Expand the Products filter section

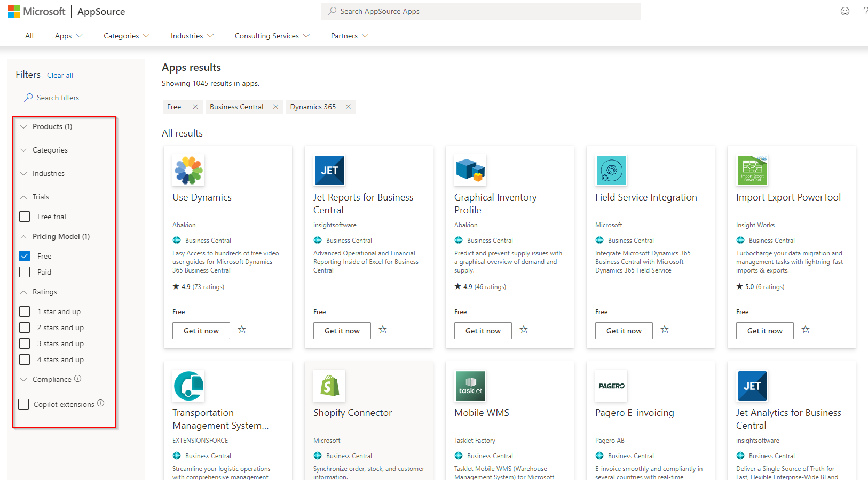(47, 126)
